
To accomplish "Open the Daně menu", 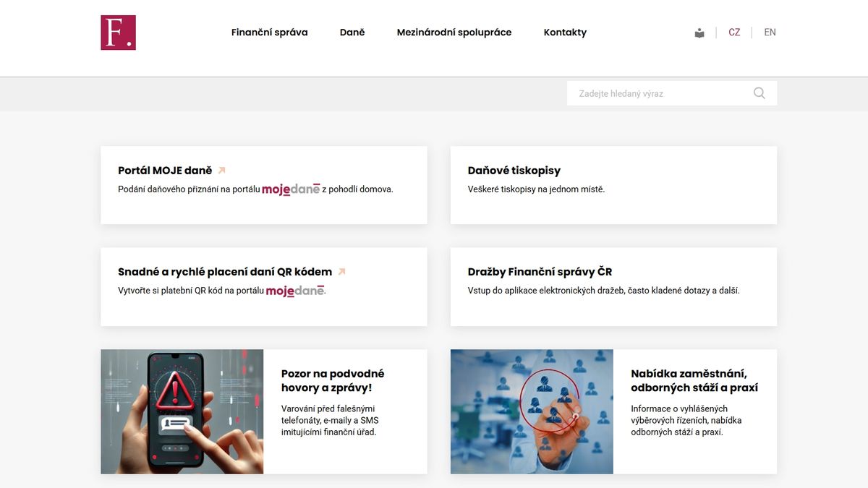I will point(352,33).
